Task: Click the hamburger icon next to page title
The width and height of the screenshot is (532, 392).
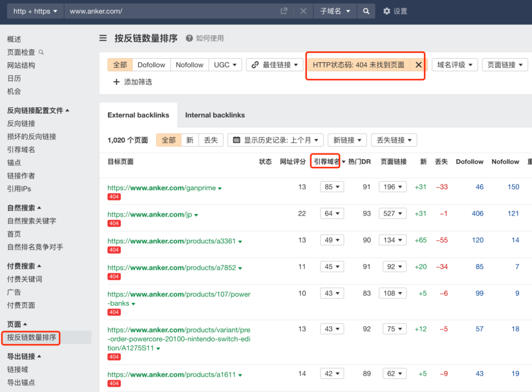Action: [x=103, y=38]
